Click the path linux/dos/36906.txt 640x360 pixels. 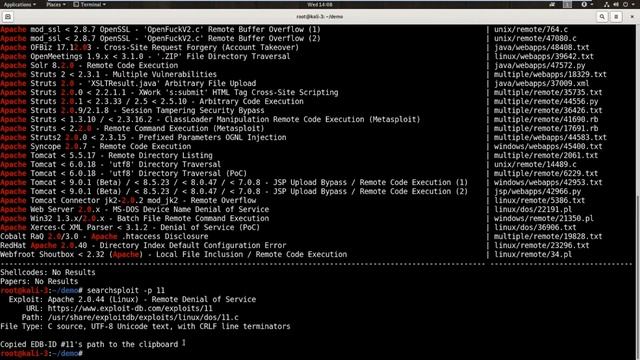[535, 227]
